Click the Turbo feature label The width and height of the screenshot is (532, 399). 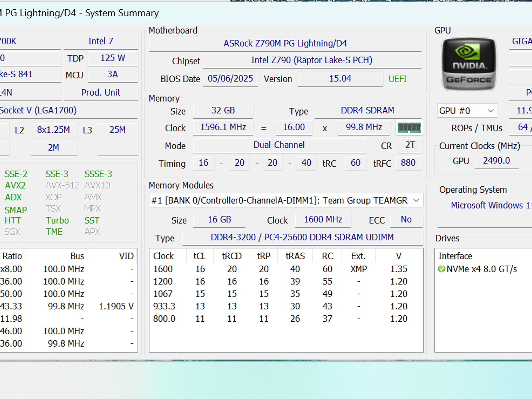pyautogui.click(x=57, y=221)
